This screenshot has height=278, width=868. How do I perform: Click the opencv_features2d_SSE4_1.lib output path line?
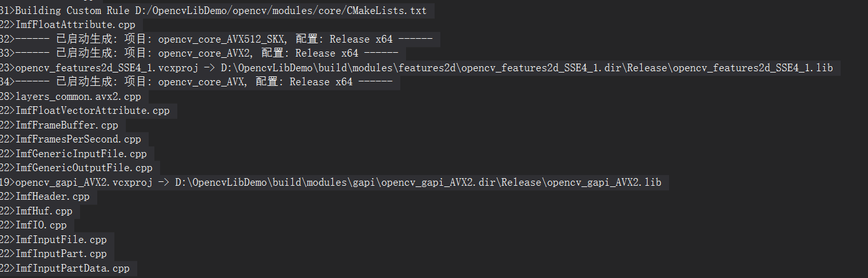tap(419, 67)
